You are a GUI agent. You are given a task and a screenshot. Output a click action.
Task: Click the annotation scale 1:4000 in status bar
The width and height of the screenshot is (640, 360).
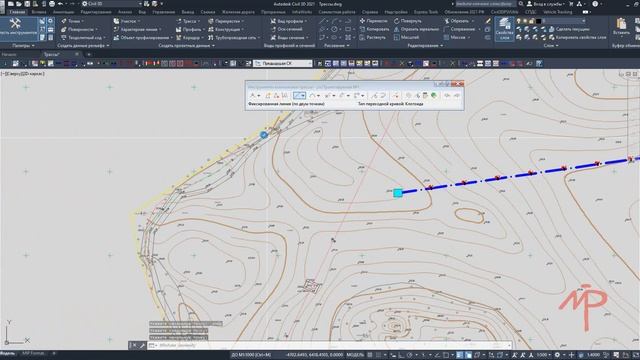click(593, 355)
